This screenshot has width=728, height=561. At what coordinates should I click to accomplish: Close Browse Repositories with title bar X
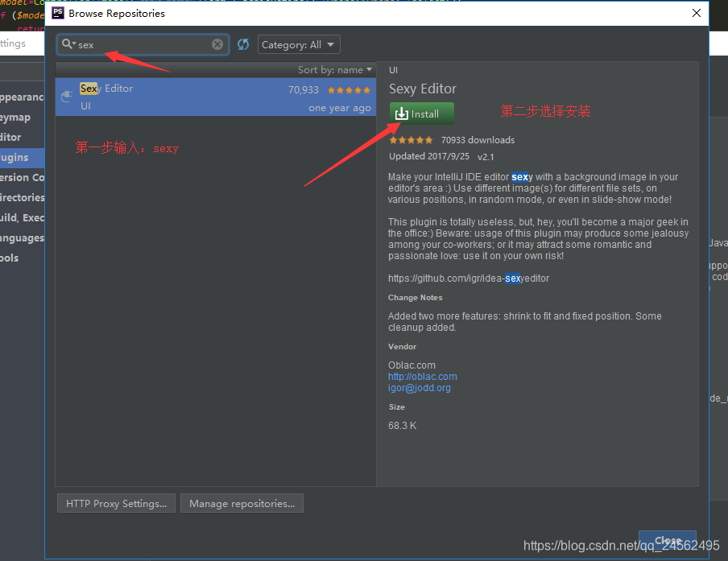(697, 13)
